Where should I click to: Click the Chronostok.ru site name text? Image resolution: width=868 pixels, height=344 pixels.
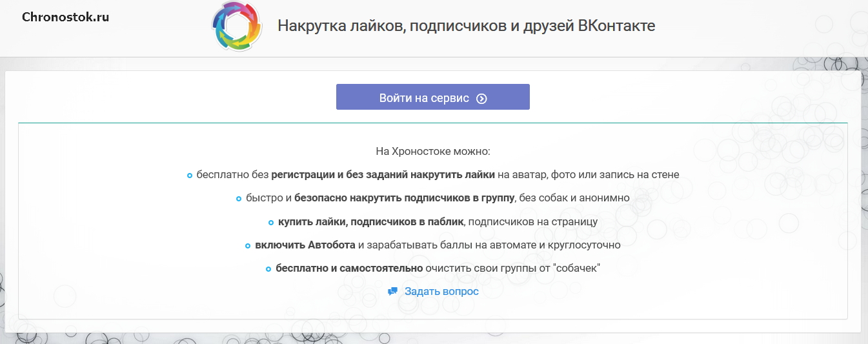click(65, 17)
